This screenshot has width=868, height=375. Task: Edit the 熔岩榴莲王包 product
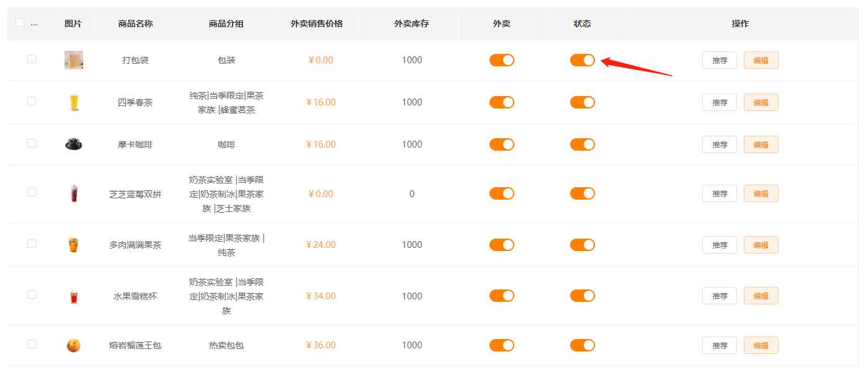[x=761, y=345]
